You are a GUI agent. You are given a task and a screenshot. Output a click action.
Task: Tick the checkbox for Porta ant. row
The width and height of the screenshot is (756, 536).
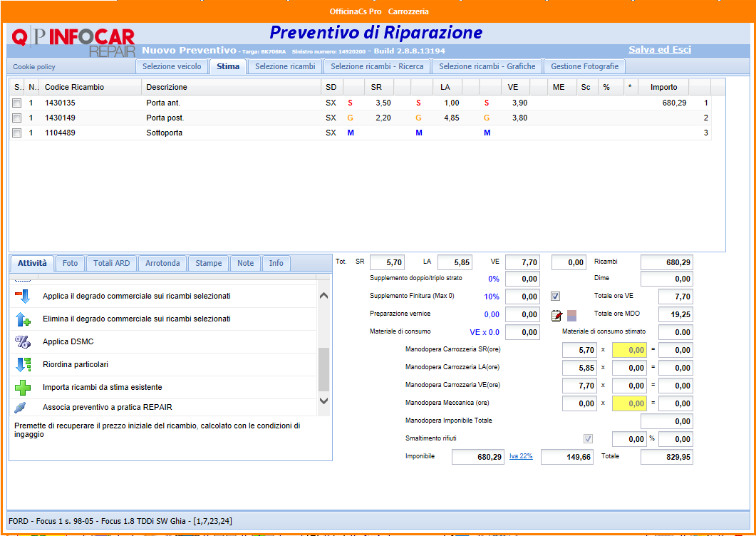[x=17, y=103]
